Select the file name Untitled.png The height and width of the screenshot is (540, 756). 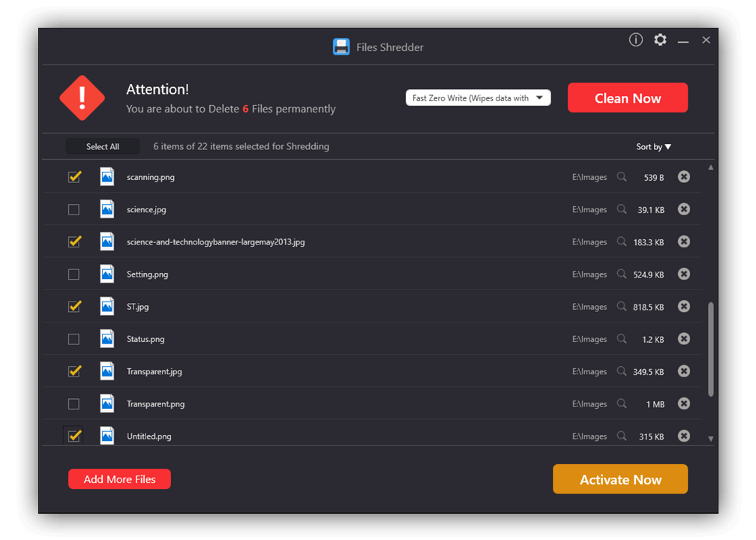(x=149, y=436)
